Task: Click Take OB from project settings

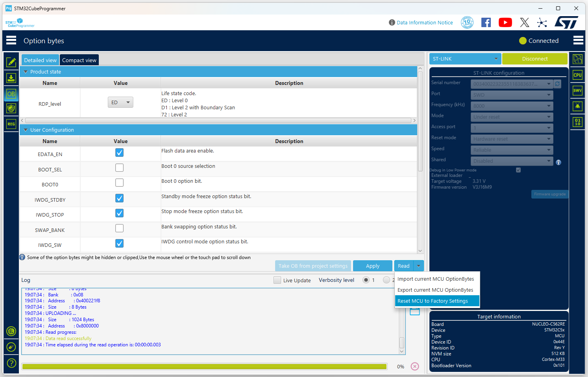Action: click(x=313, y=266)
